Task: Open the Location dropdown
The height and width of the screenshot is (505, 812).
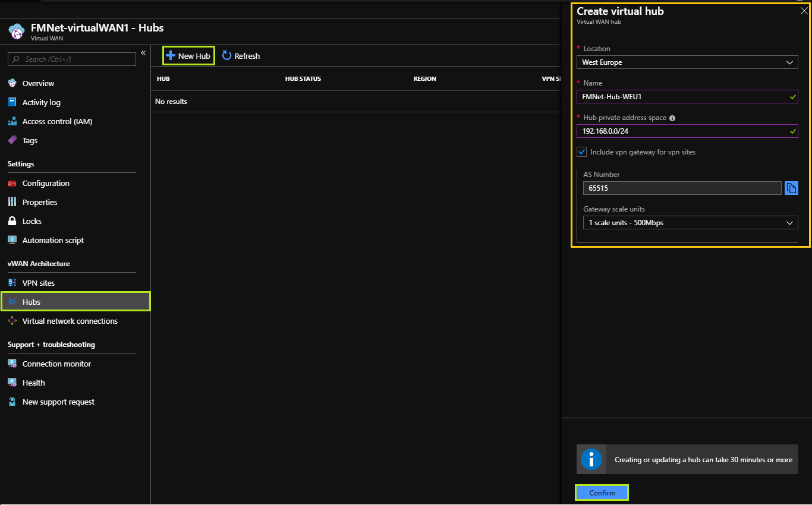Action: [x=687, y=62]
